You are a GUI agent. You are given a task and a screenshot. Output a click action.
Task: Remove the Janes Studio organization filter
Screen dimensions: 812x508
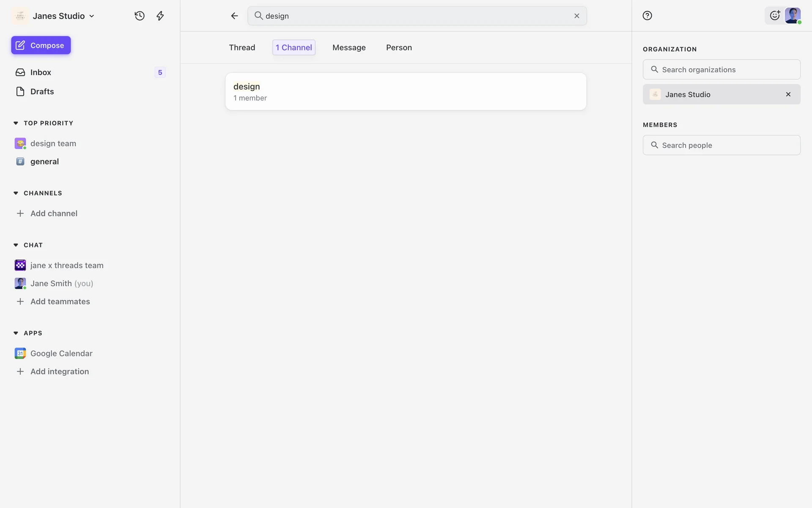pyautogui.click(x=788, y=94)
